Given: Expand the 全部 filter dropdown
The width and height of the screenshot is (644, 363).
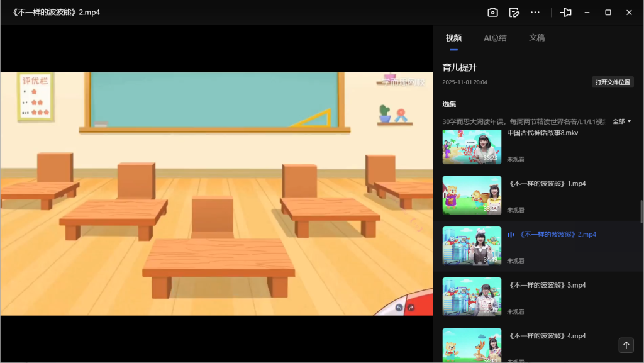Looking at the screenshot, I should pyautogui.click(x=621, y=121).
